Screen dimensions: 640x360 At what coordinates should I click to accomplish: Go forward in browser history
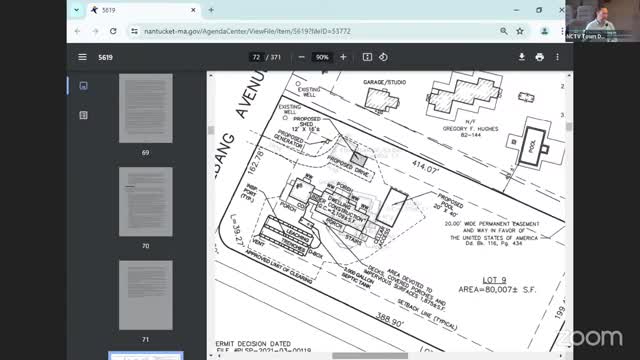coord(95,31)
